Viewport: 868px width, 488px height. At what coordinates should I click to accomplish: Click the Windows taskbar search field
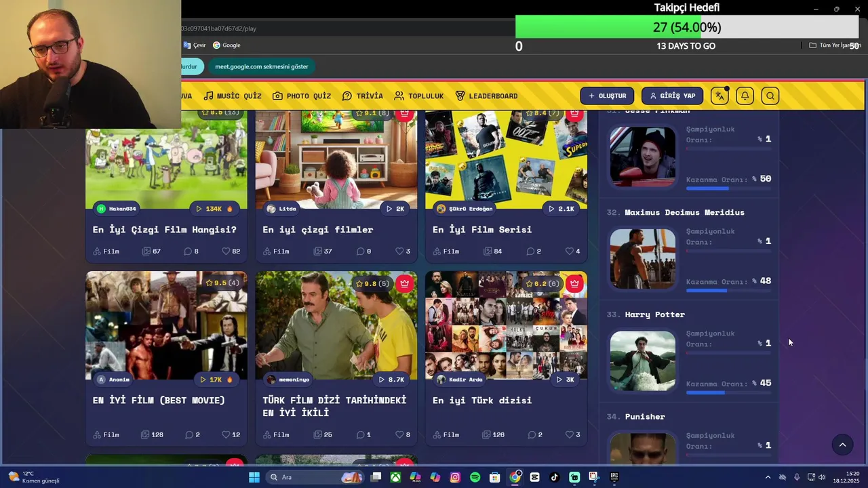click(x=316, y=477)
